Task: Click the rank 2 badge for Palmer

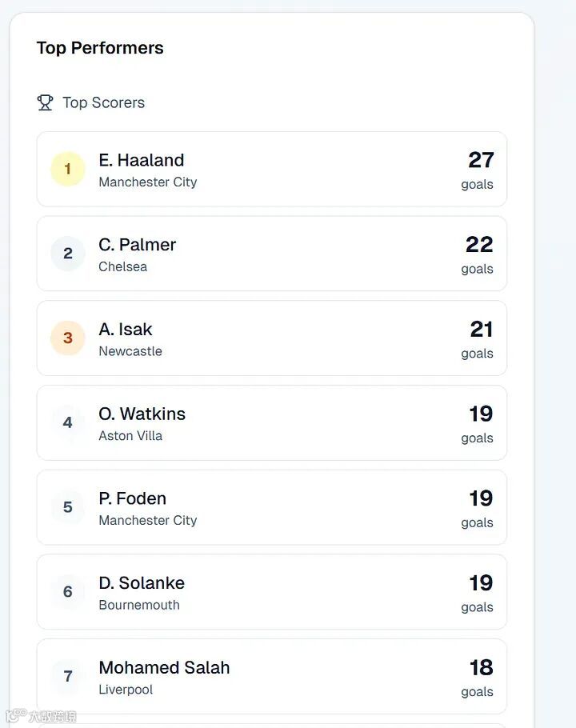Action: [68, 254]
